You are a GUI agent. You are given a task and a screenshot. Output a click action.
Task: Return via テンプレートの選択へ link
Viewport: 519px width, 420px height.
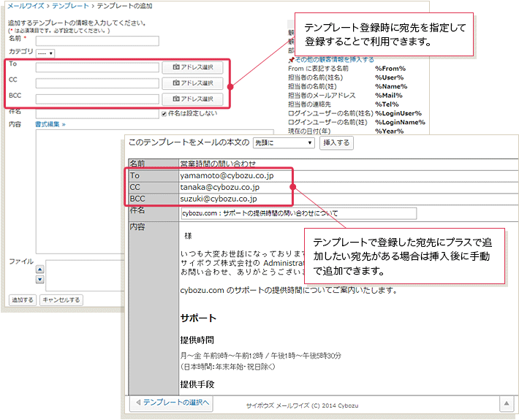pyautogui.click(x=172, y=402)
